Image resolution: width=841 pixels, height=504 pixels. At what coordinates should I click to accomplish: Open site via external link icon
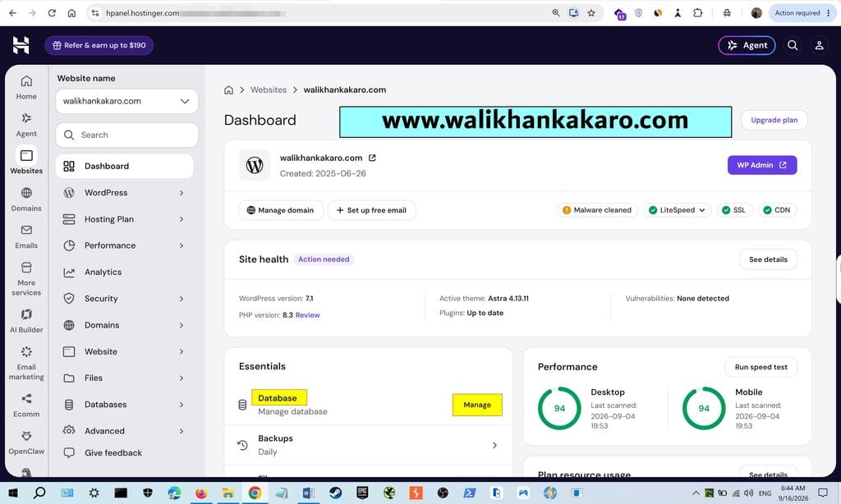372,158
